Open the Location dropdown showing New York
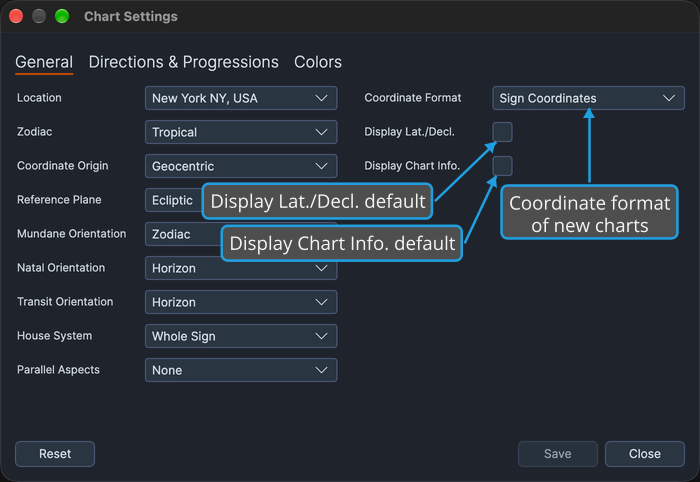This screenshot has height=482, width=700. point(241,98)
